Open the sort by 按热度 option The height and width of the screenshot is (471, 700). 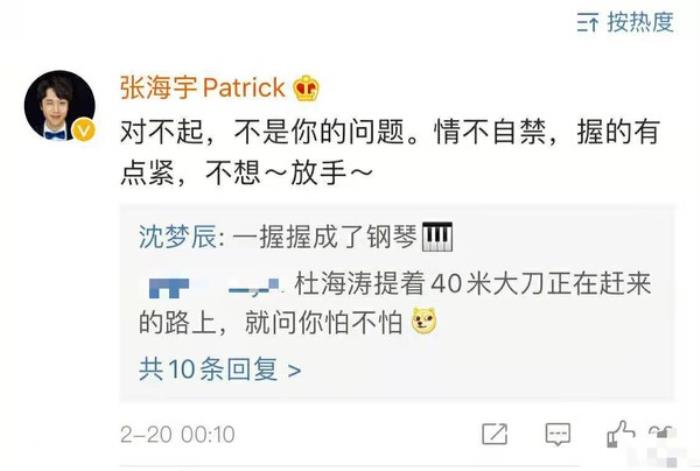(625, 21)
